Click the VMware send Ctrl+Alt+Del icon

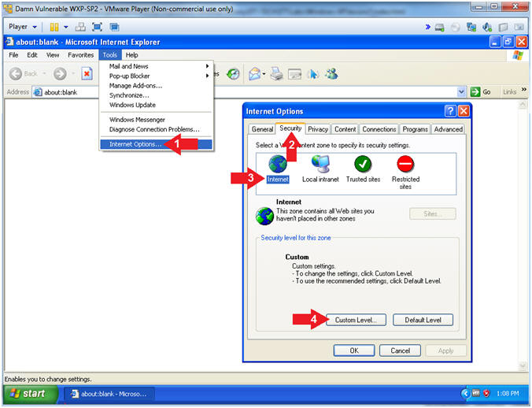pyautogui.click(x=80, y=27)
